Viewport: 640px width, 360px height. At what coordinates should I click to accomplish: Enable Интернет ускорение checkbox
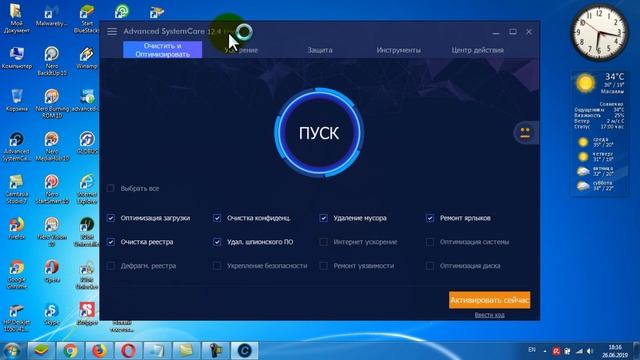pyautogui.click(x=323, y=242)
